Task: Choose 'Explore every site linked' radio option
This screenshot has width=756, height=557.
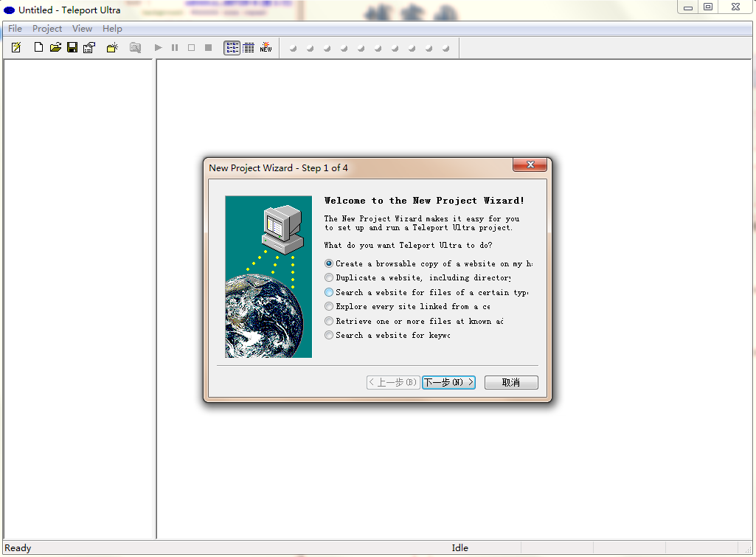Action: click(329, 307)
